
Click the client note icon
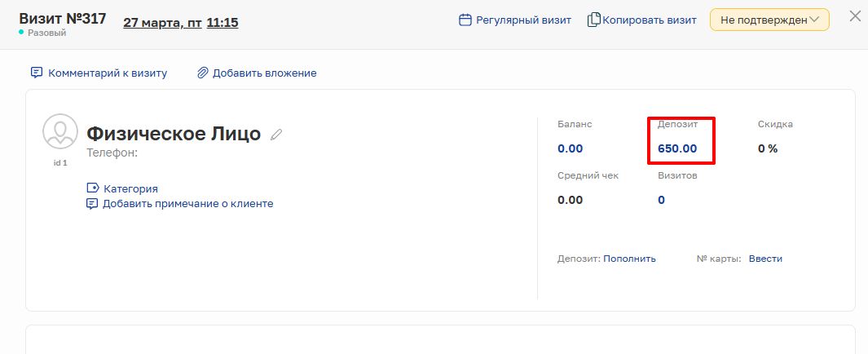pos(92,203)
